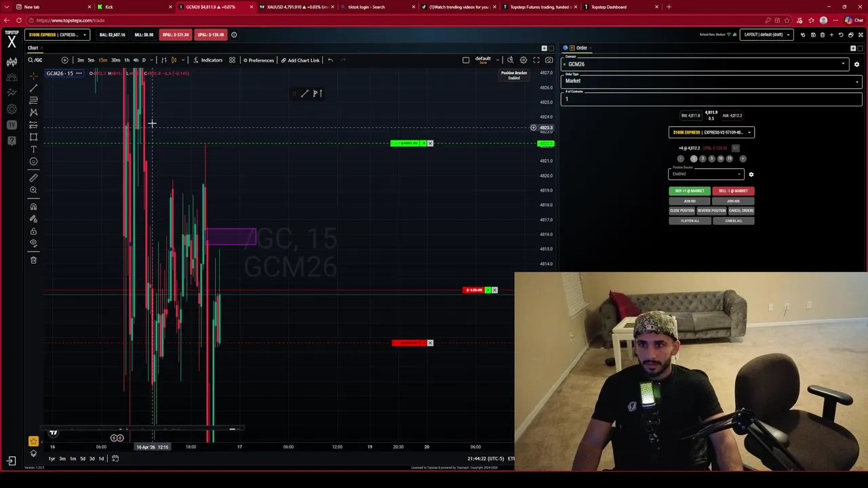Open the trading charts sidebar icon
The image size is (868, 488).
(x=12, y=62)
